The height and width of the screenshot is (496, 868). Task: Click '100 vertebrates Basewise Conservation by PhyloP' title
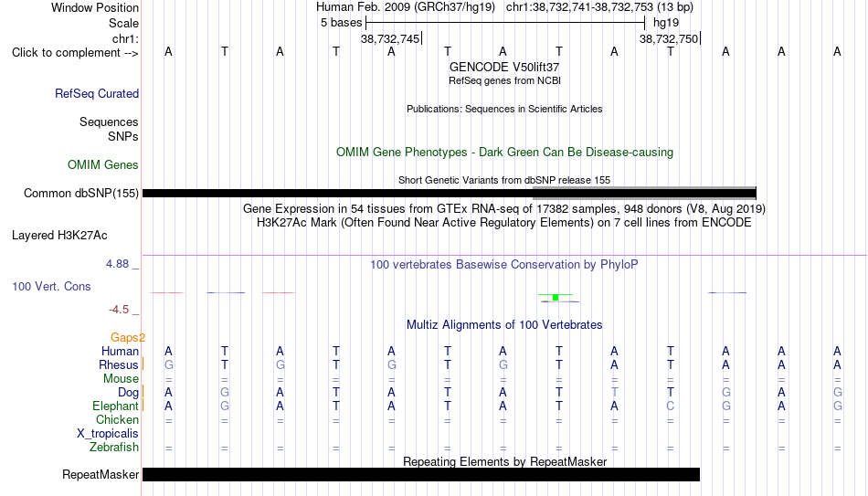504,265
